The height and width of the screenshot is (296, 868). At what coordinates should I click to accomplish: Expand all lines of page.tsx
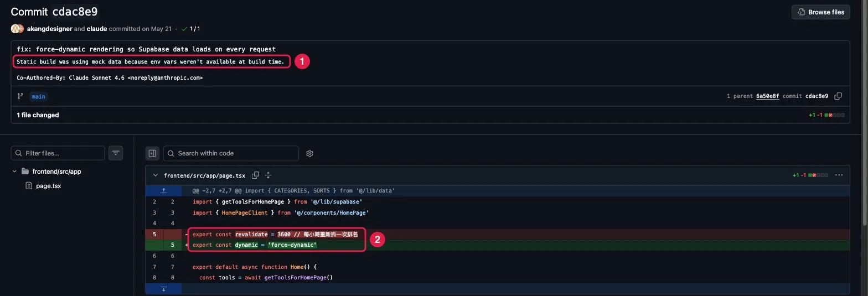(x=268, y=175)
